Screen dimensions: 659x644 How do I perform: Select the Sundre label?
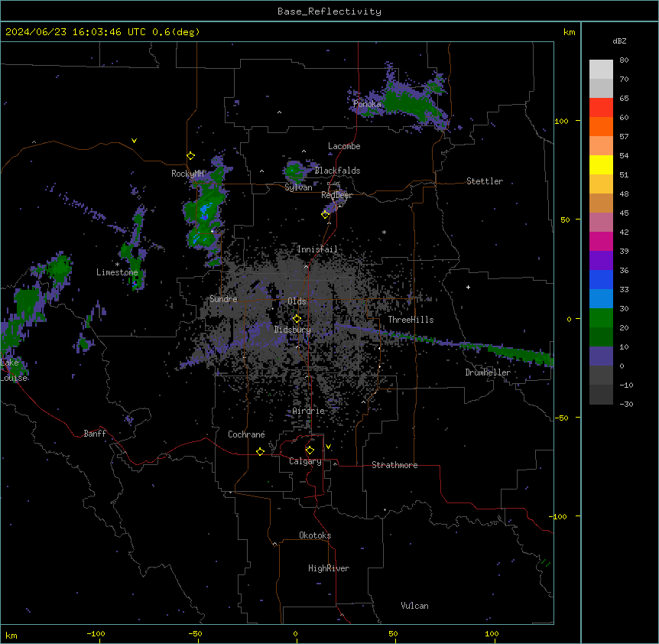223,299
